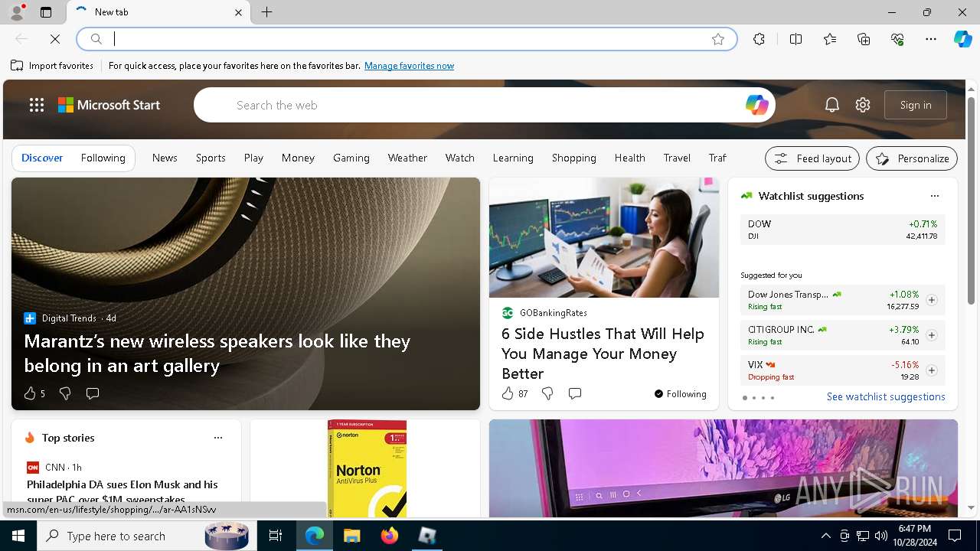Open Watchlist suggestions more options

tap(934, 196)
